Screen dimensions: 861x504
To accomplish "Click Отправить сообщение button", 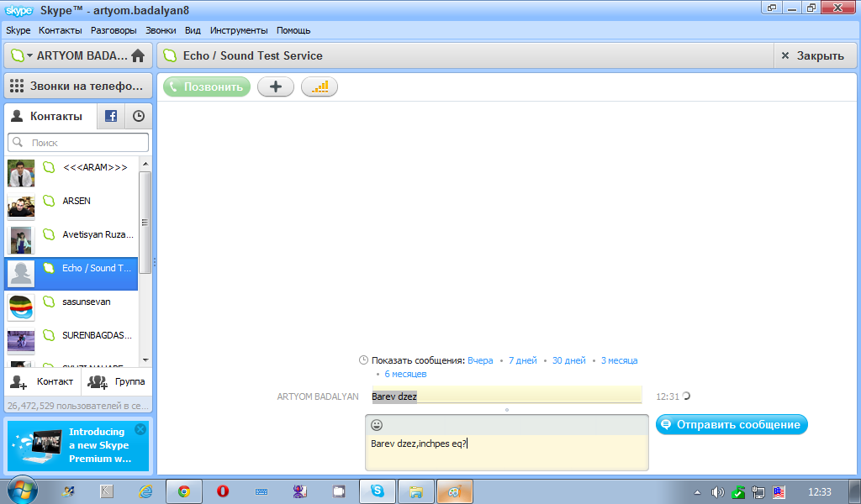I will pos(732,424).
